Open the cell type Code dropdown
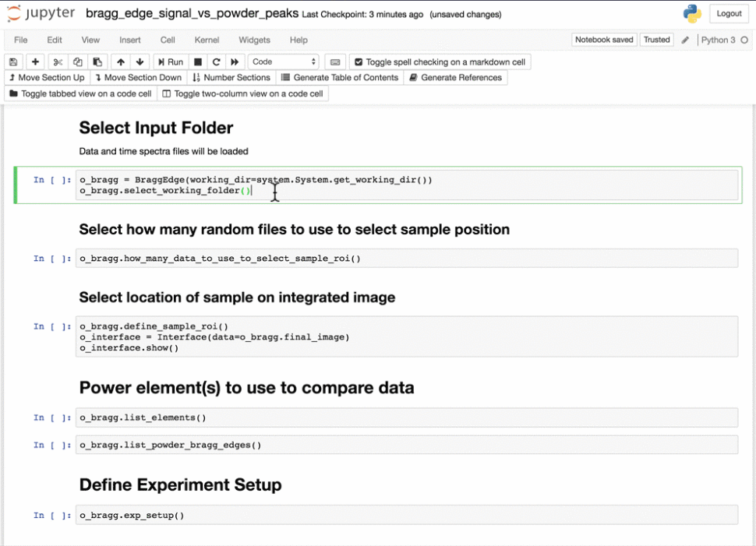756x546 pixels. pos(284,62)
